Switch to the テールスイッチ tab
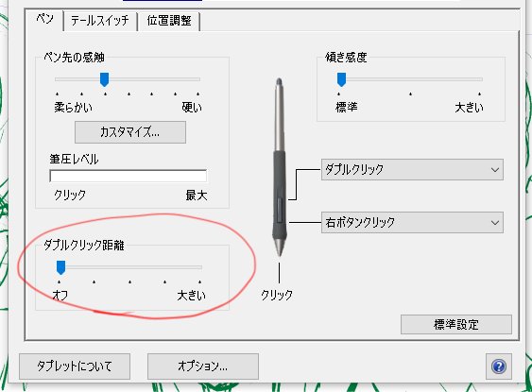The height and width of the screenshot is (392, 532). pyautogui.click(x=100, y=21)
